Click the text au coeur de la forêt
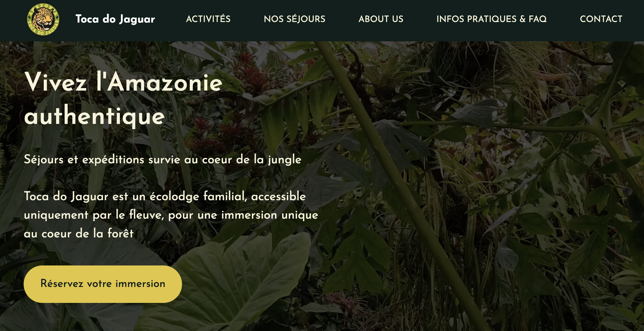The width and height of the screenshot is (644, 331). (x=79, y=234)
